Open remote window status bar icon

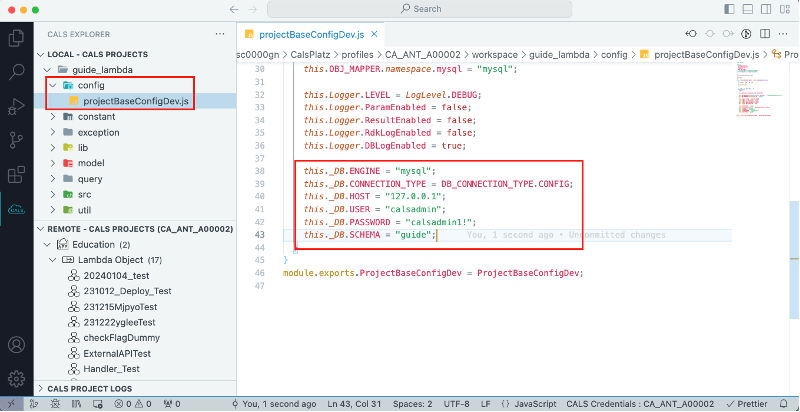coord(11,404)
